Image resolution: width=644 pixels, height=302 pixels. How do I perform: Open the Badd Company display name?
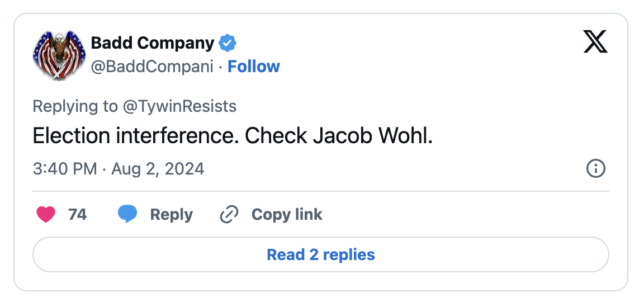[153, 43]
